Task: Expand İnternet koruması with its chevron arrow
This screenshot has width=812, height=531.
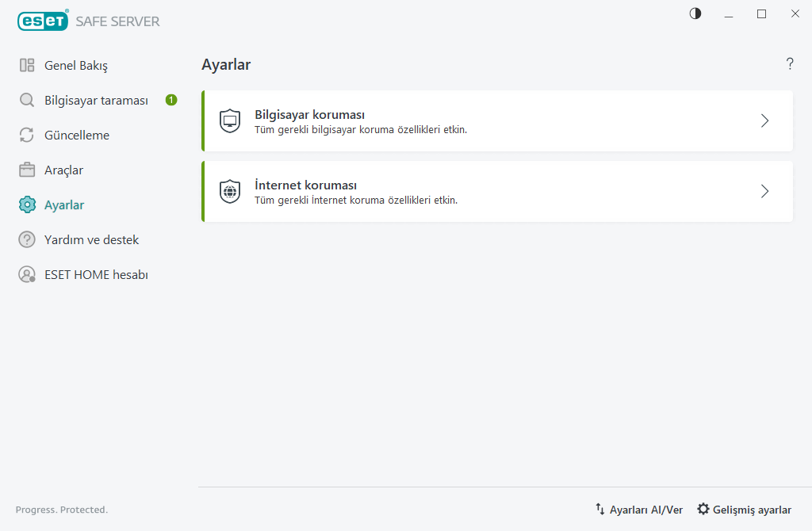Action: pyautogui.click(x=764, y=191)
